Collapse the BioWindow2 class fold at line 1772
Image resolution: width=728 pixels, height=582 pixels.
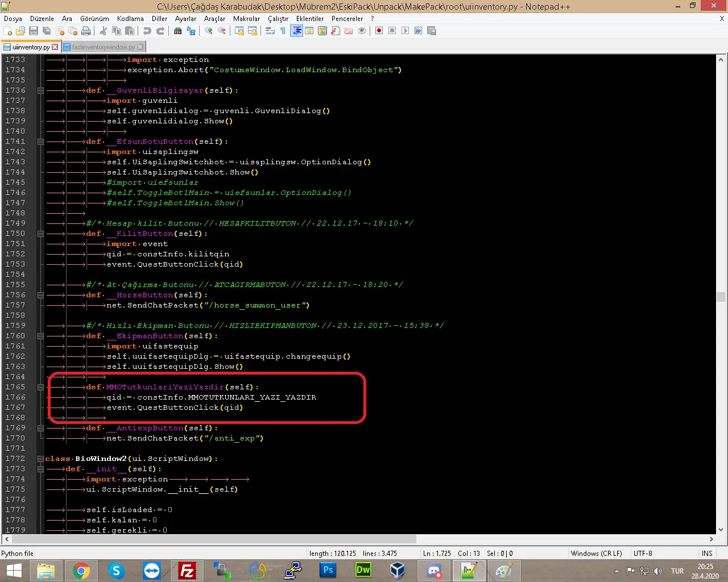point(40,459)
